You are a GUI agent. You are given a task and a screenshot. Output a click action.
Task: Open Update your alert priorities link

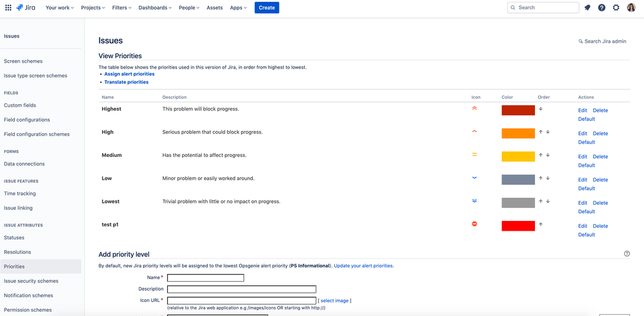tap(363, 266)
